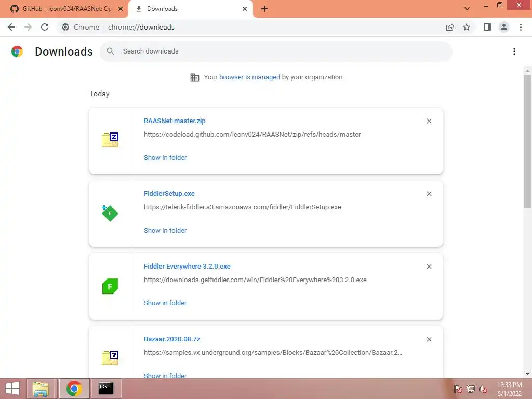
Task: Click the network tray icon
Action: click(471, 389)
